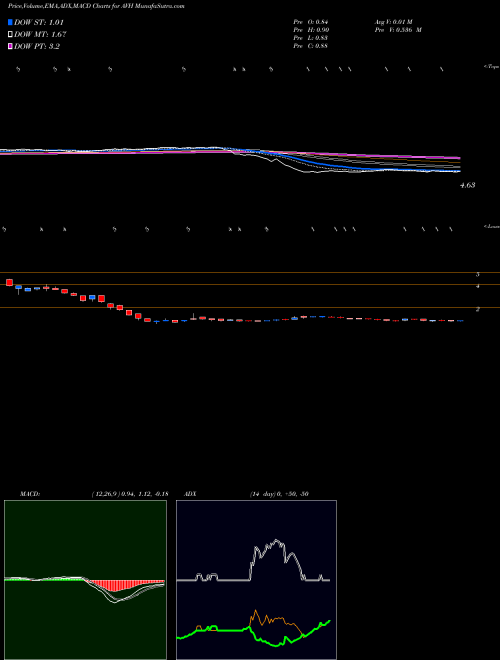Click the white DOW MT legend swatch
This screenshot has width=500, height=660.
coord(11,34)
